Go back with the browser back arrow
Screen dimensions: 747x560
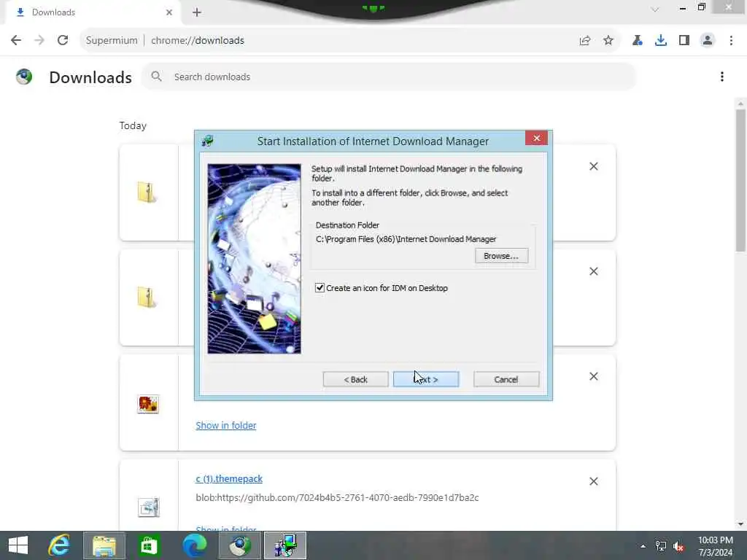click(16, 41)
